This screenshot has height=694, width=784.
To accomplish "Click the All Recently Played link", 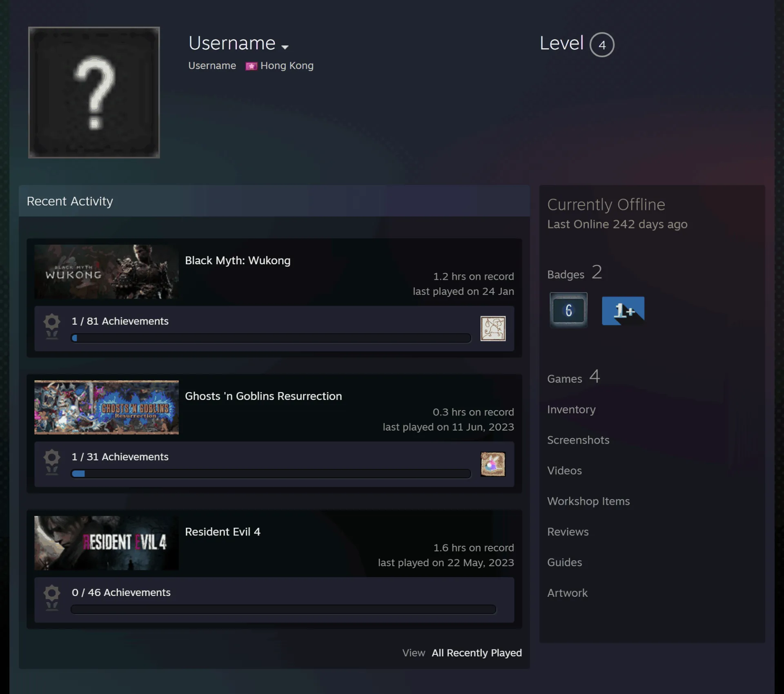I will tap(477, 653).
